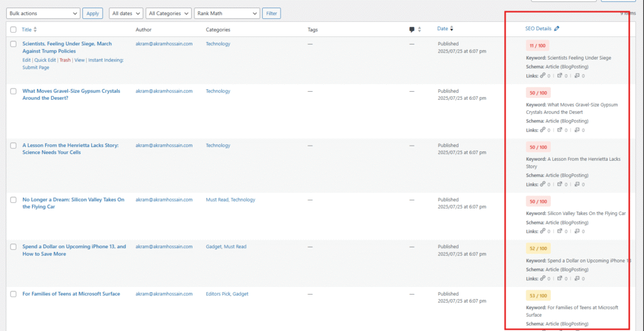Image resolution: width=644 pixels, height=331 pixels.
Task: Click external links icon in Henrietta Lacks row
Action: click(559, 184)
